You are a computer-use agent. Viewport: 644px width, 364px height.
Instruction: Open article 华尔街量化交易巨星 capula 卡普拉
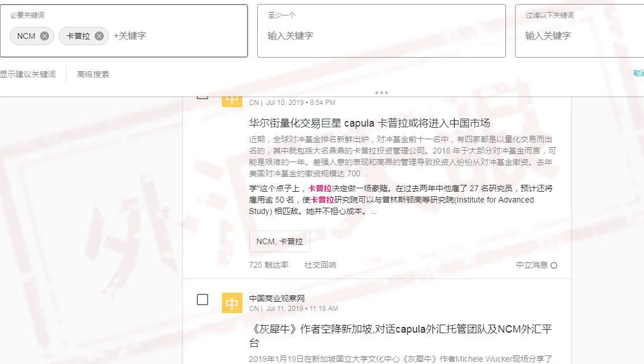(369, 123)
